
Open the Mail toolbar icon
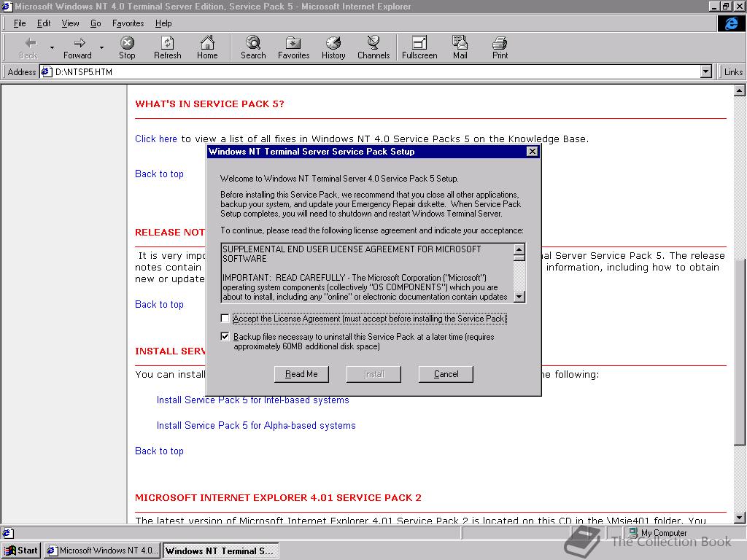point(460,43)
